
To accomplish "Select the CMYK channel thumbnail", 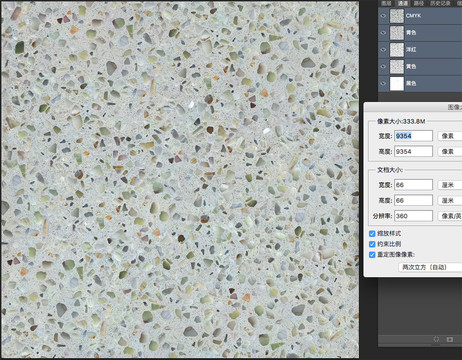I will pos(397,16).
